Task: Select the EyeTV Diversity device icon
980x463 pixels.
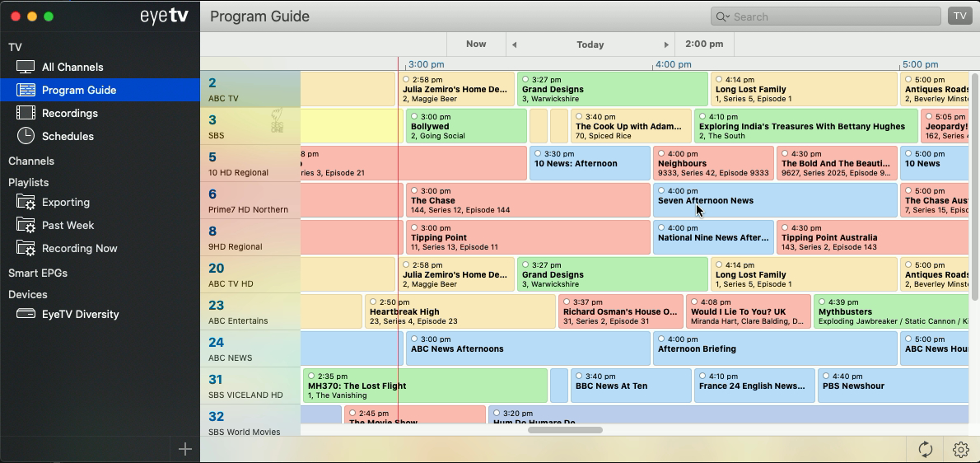Action: 26,314
